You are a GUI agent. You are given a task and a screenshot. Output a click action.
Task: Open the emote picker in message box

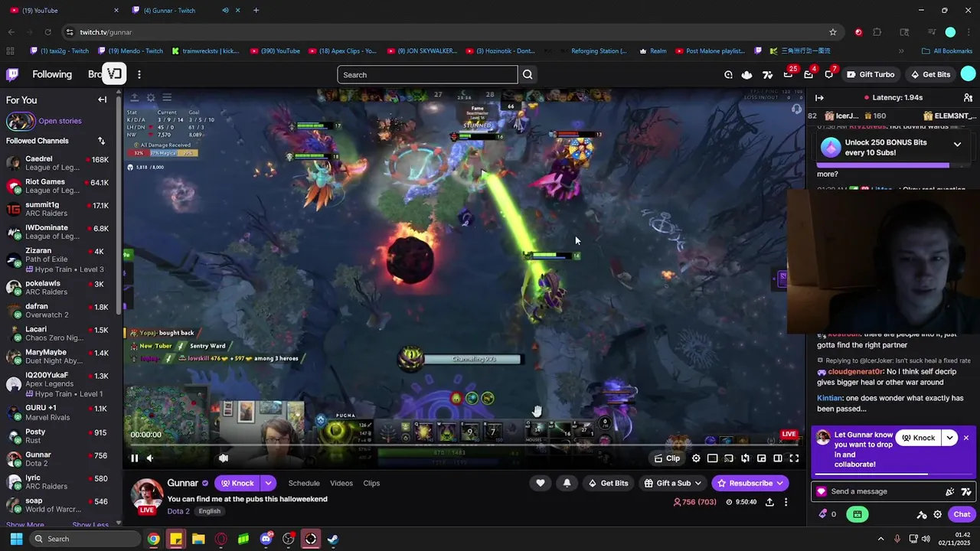tap(966, 492)
